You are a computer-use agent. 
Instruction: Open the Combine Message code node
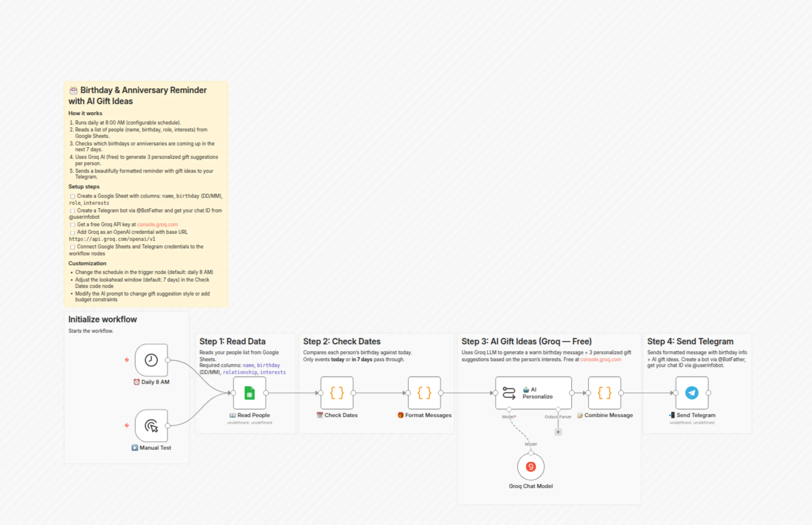click(x=604, y=393)
